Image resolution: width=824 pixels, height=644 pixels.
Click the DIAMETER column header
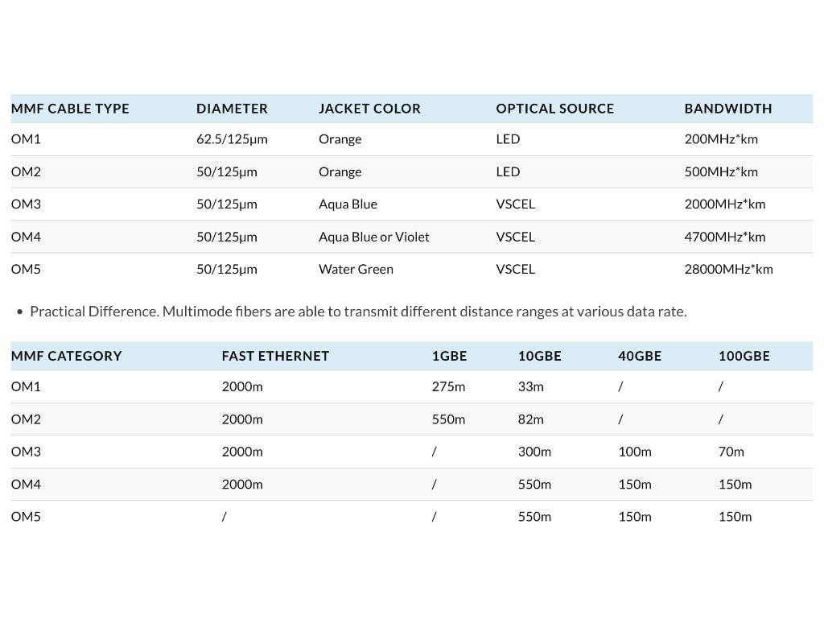(x=232, y=109)
